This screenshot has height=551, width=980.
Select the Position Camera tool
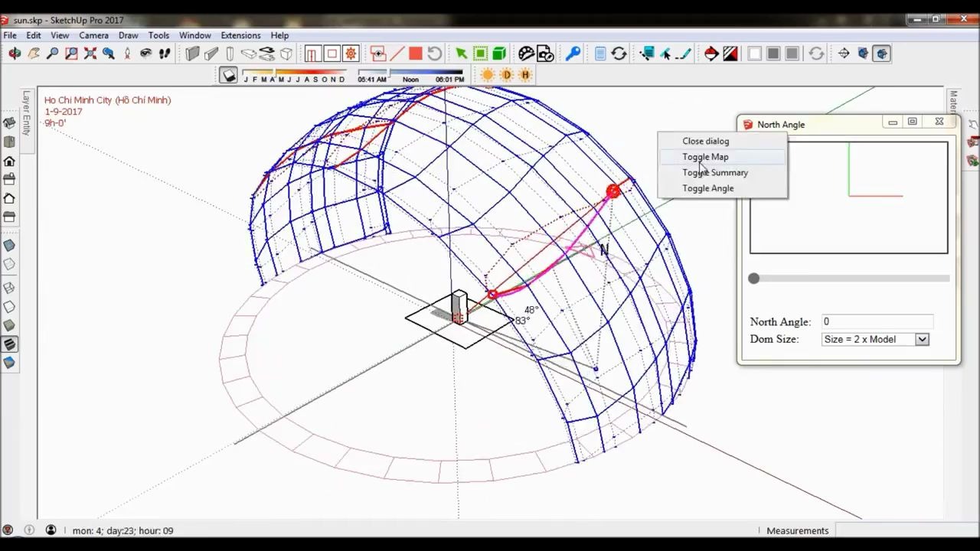coord(127,54)
